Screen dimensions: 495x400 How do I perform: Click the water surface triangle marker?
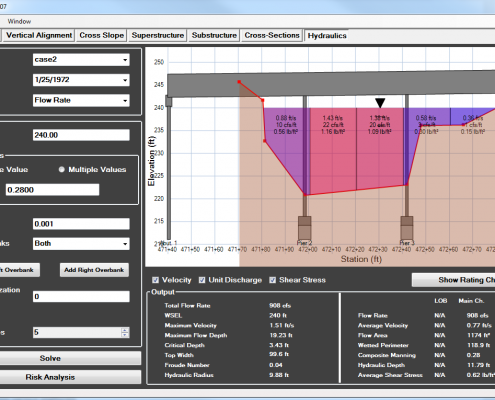click(380, 103)
